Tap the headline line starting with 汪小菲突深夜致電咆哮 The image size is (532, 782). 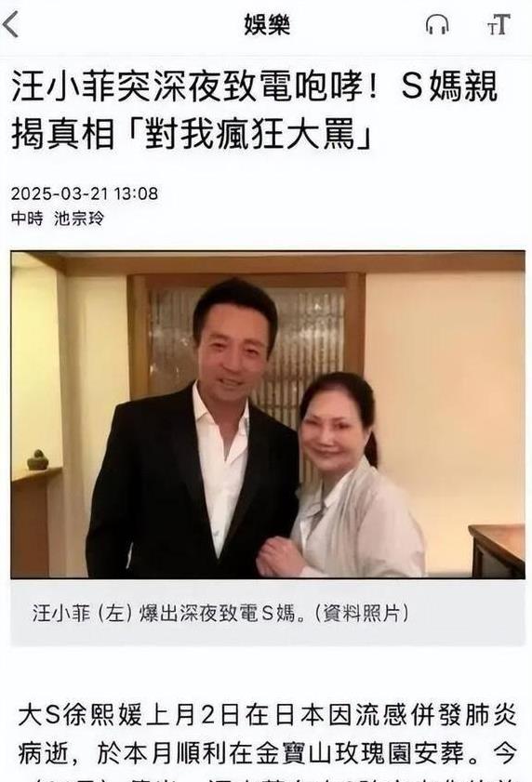pos(255,86)
